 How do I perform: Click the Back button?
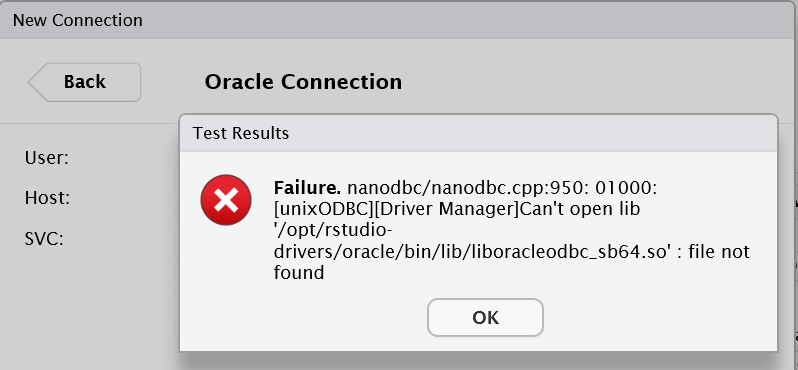click(x=85, y=82)
